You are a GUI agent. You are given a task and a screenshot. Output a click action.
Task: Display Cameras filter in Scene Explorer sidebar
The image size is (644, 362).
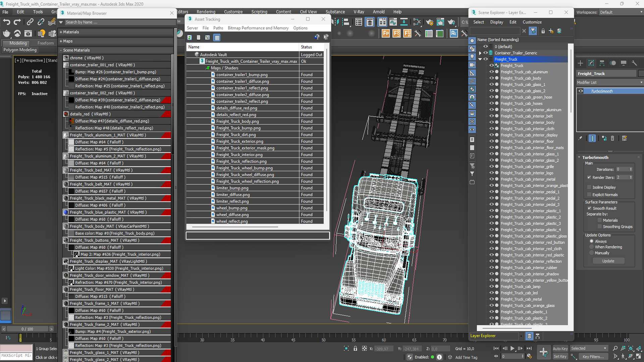click(x=472, y=65)
